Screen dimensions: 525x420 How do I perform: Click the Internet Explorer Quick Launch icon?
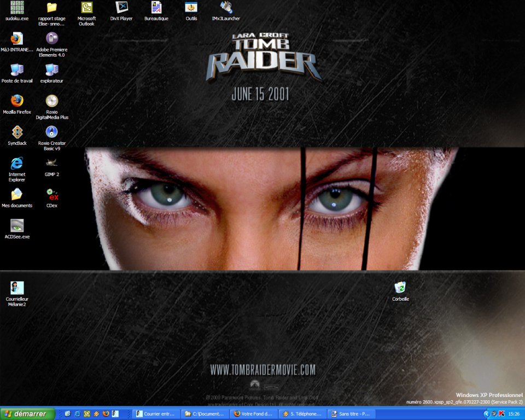[77, 414]
